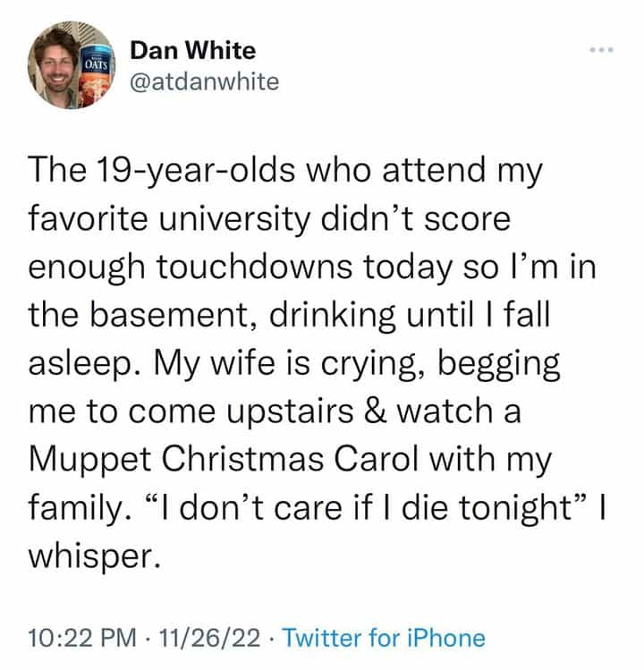This screenshot has width=644, height=670.
Task: Open the Dan White display name
Action: (x=192, y=51)
